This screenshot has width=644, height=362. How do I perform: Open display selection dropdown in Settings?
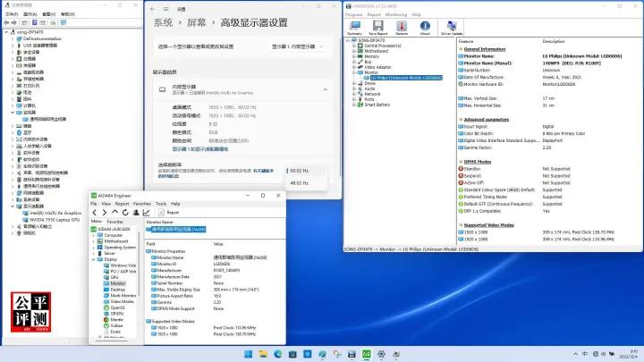tap(297, 46)
